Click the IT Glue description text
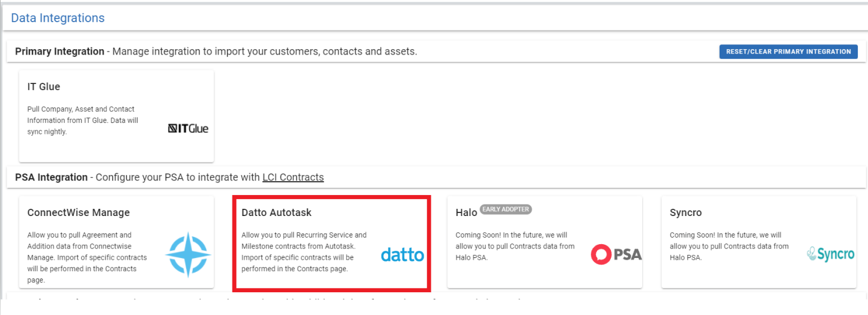Viewport: 868px width, 315px height. click(x=83, y=121)
